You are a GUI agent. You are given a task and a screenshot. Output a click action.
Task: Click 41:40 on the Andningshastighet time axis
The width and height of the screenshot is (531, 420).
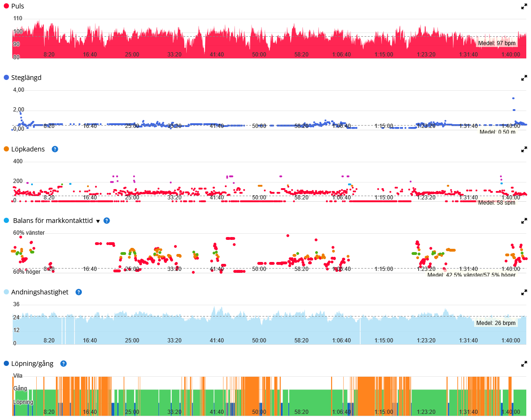[217, 341]
